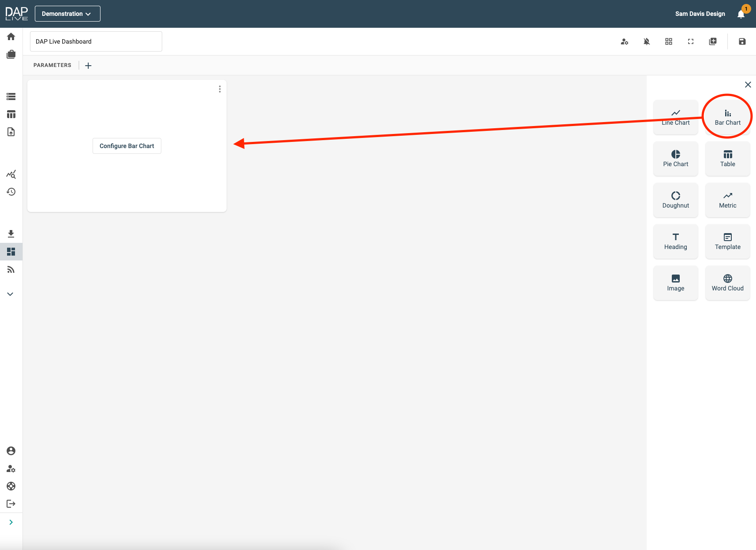Click the history icon in sidebar
The image size is (756, 550).
[11, 192]
